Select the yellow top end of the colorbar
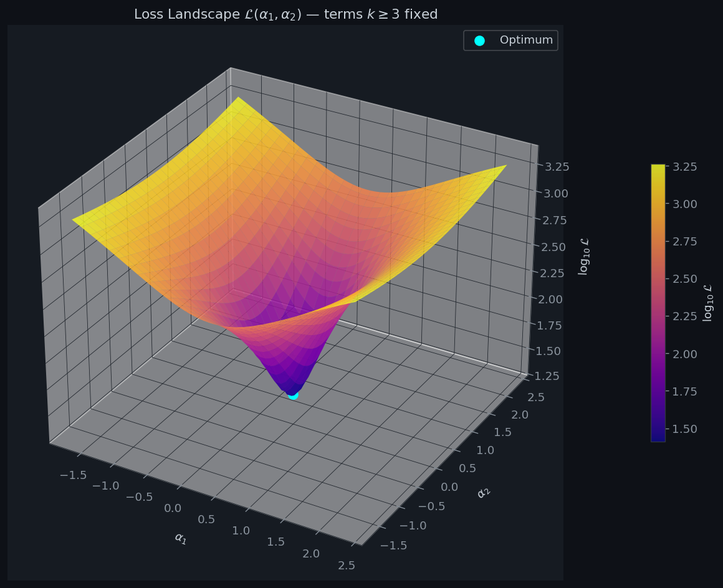 click(658, 168)
